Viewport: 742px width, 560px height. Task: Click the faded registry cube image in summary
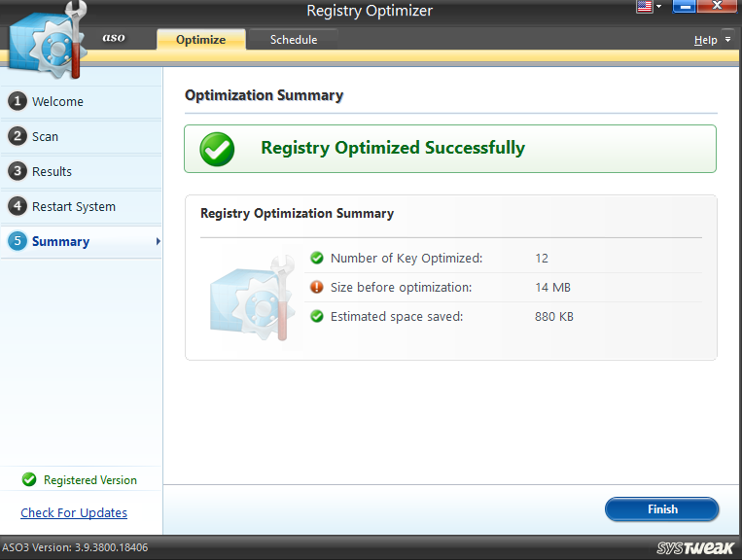click(253, 297)
